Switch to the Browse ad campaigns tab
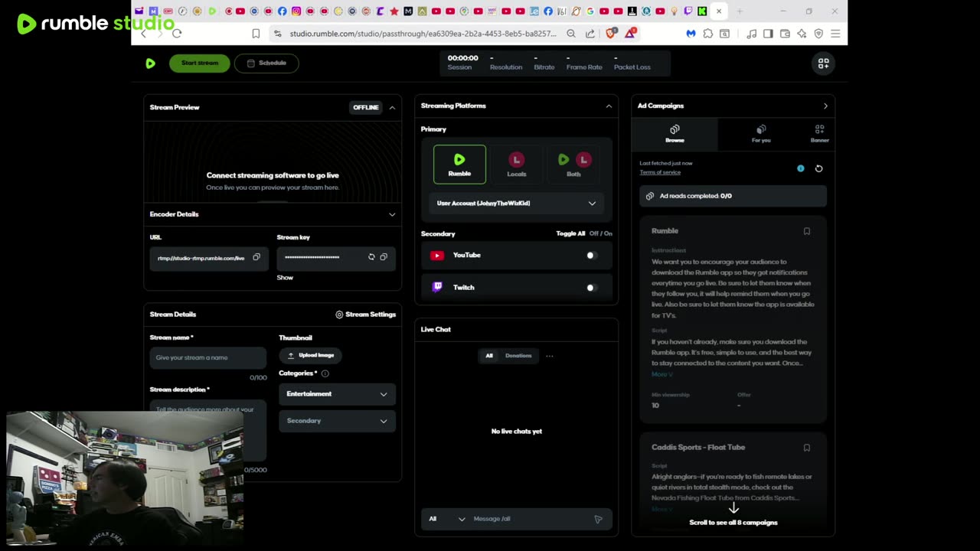Image resolution: width=980 pixels, height=551 pixels. tap(675, 134)
